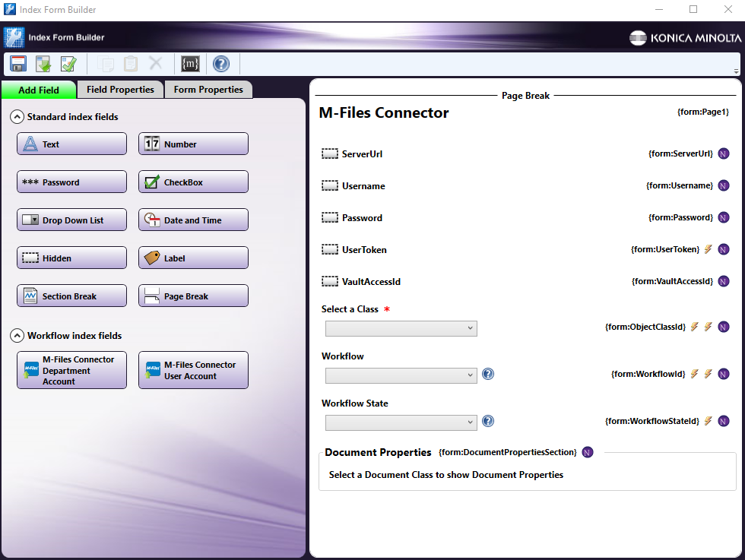Switch to the Add Field tab
Screen dimensions: 745x560
[x=39, y=90]
